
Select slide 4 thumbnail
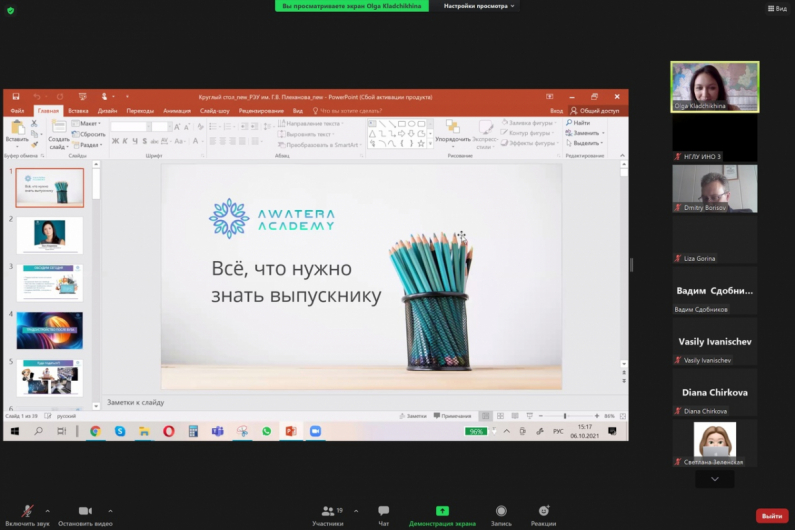tap(50, 331)
